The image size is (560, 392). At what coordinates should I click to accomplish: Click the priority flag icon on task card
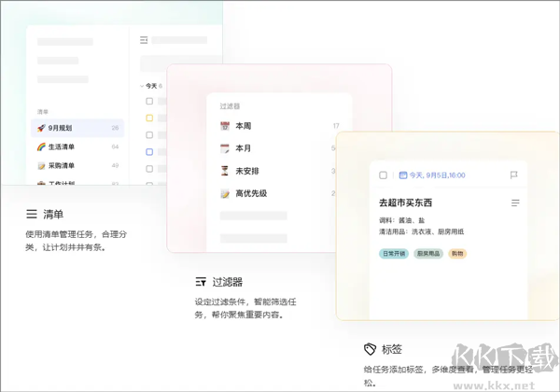pyautogui.click(x=513, y=175)
